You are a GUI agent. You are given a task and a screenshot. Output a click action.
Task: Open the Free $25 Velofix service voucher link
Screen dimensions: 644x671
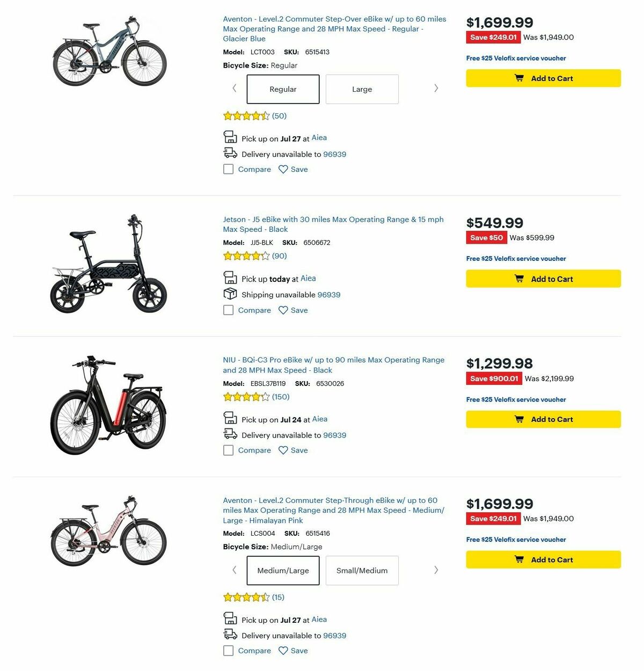click(516, 58)
